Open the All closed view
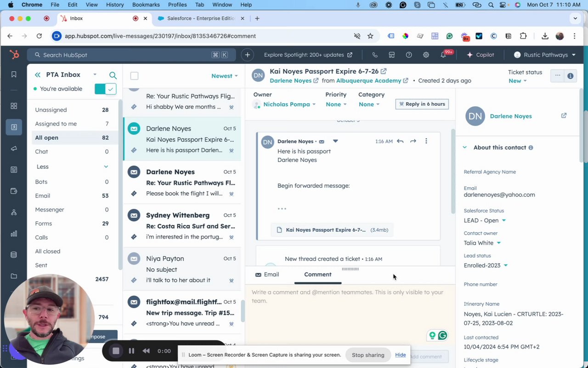This screenshot has height=368, width=588. pyautogui.click(x=72, y=251)
